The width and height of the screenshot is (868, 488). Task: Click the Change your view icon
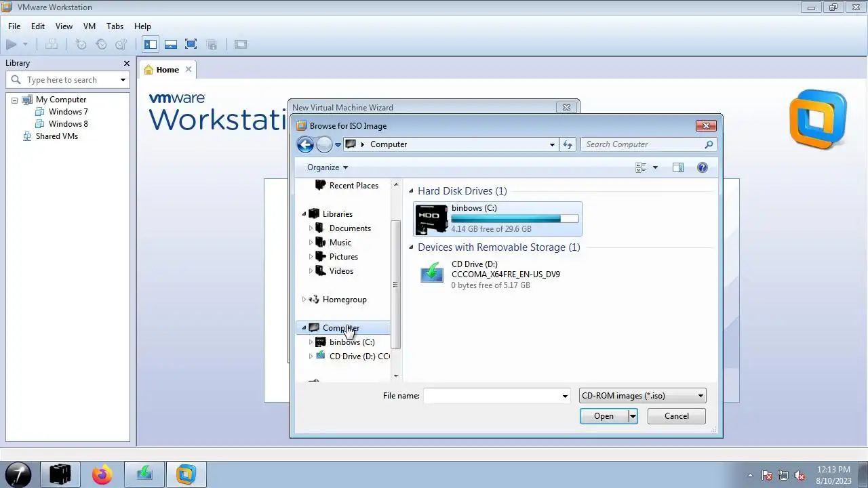click(641, 167)
